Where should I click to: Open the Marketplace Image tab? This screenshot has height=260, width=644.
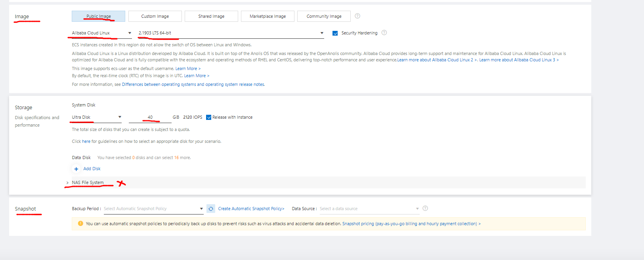pos(268,16)
